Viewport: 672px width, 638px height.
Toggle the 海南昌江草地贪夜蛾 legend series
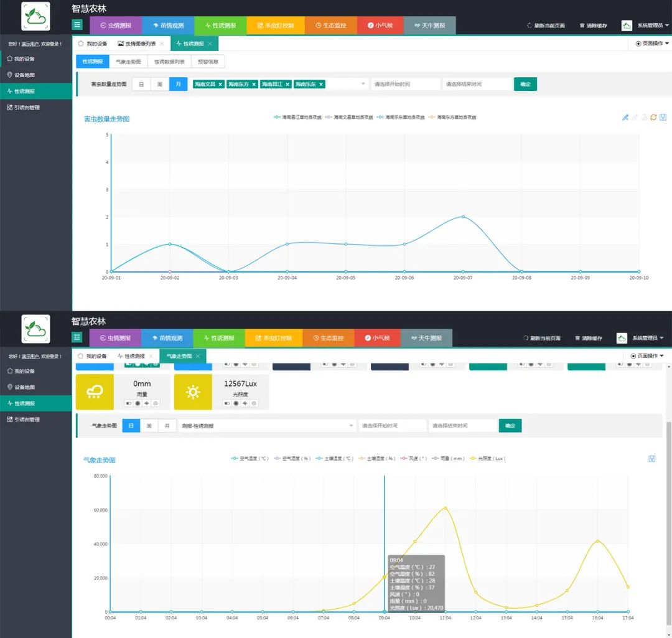pyautogui.click(x=297, y=117)
